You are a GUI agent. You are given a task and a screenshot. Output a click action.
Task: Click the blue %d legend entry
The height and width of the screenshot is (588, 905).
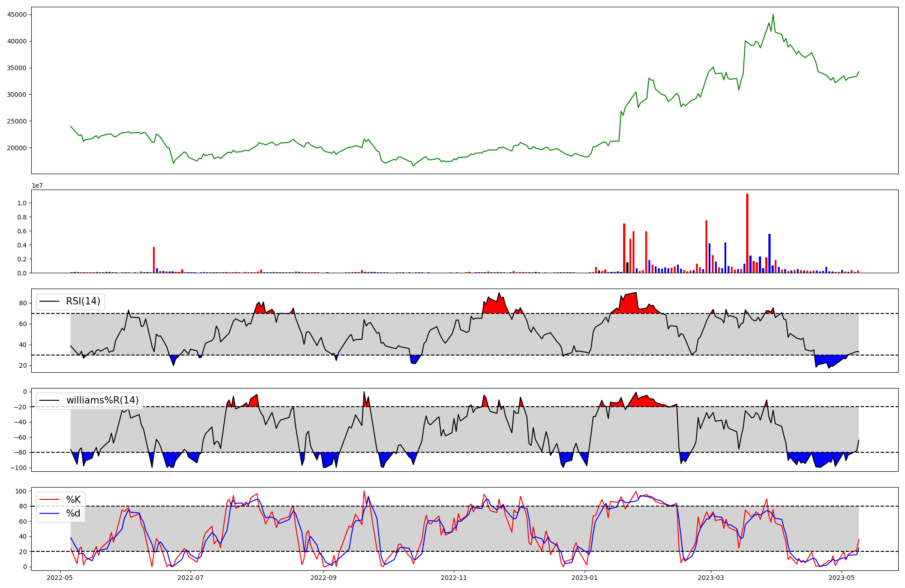(x=73, y=513)
